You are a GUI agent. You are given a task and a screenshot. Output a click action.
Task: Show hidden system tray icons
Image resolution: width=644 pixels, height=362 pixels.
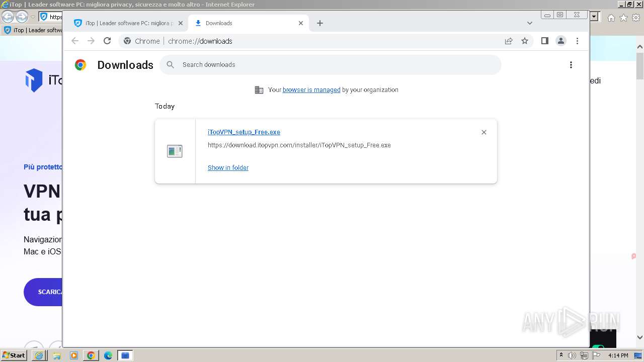[x=561, y=355]
